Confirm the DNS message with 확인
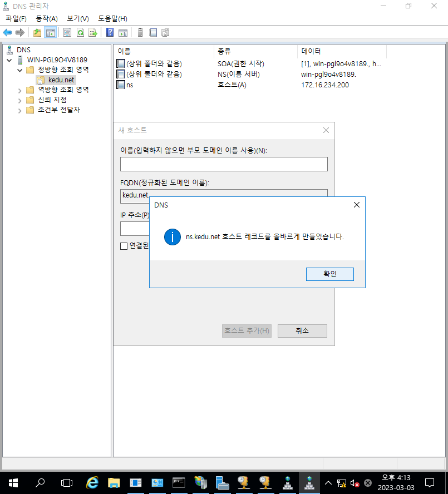Viewport: 448px width, 494px height. click(330, 274)
